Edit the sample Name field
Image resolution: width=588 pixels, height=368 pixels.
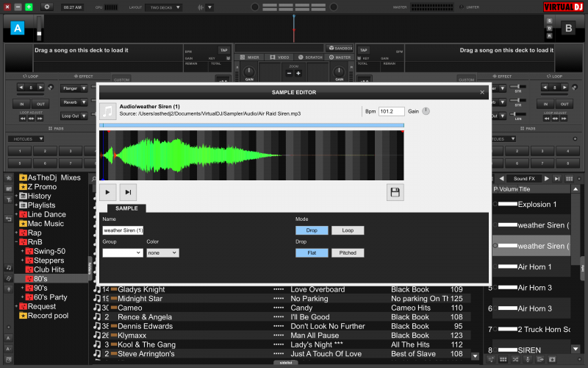[x=123, y=230]
